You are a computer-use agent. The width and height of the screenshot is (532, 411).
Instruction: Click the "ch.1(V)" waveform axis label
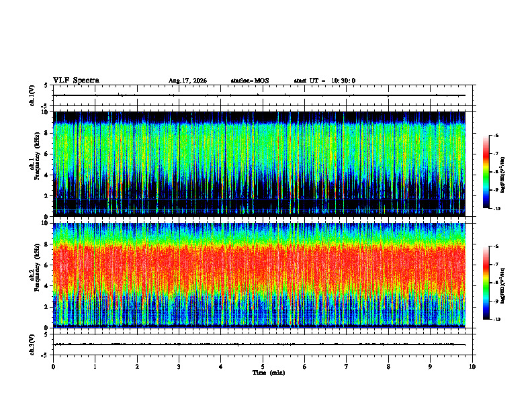[32, 95]
